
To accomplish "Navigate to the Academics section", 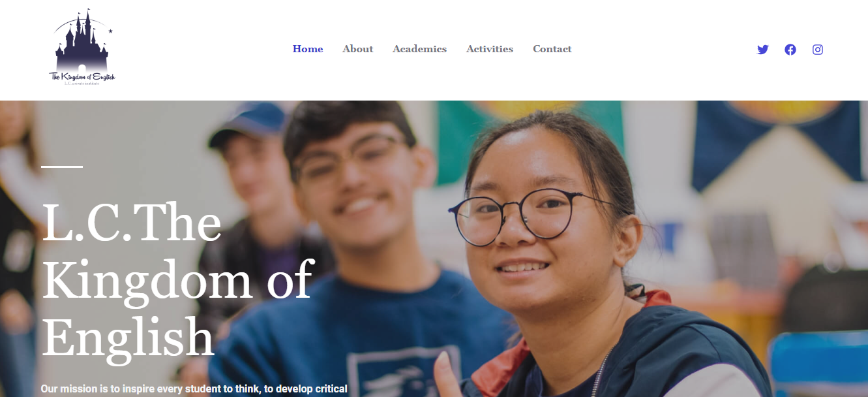I will (x=419, y=49).
